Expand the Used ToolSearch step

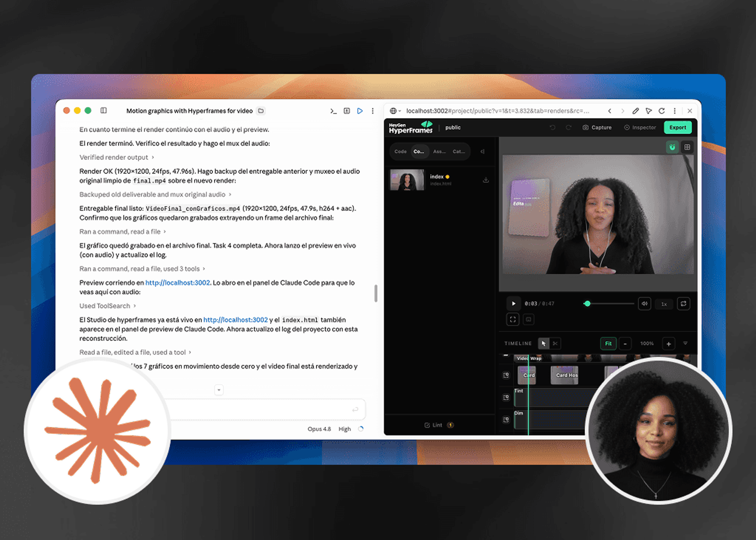pyautogui.click(x=108, y=306)
